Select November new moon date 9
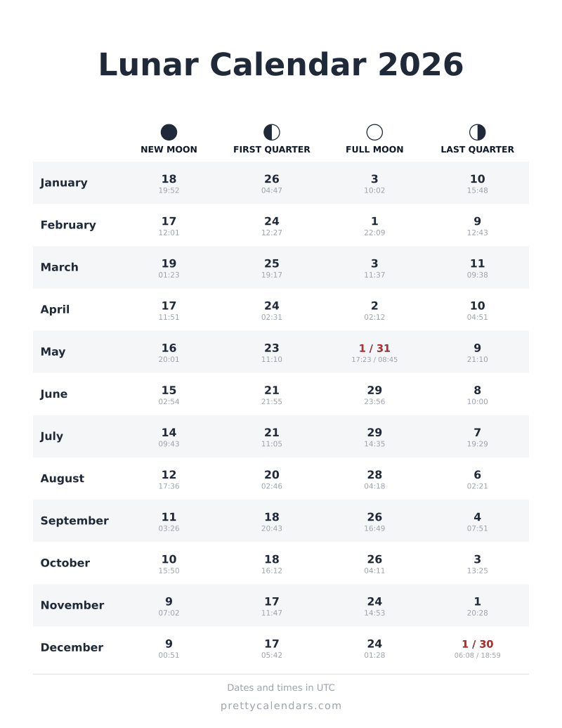The height and width of the screenshot is (728, 562). [169, 602]
